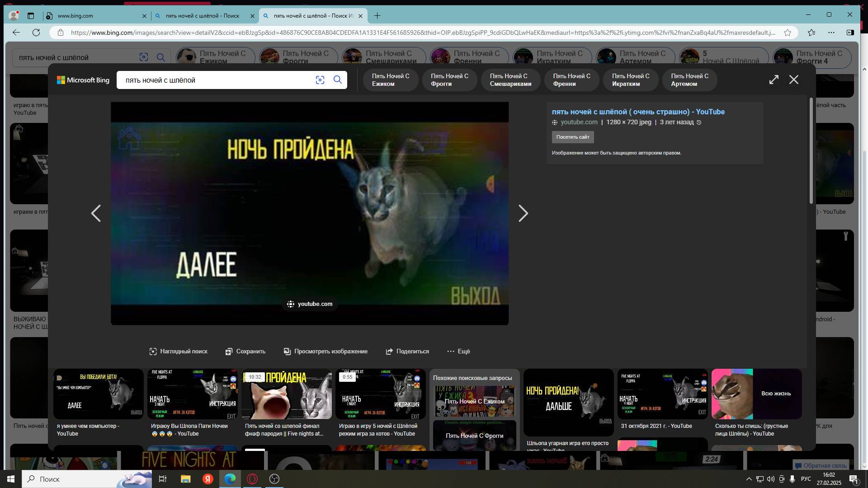Image resolution: width=868 pixels, height=488 pixels.
Task: Click visual search camera icon in overlay search box
Action: (x=320, y=80)
